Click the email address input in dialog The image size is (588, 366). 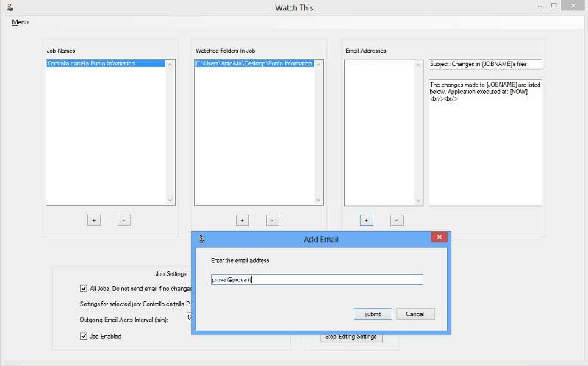coord(317,279)
